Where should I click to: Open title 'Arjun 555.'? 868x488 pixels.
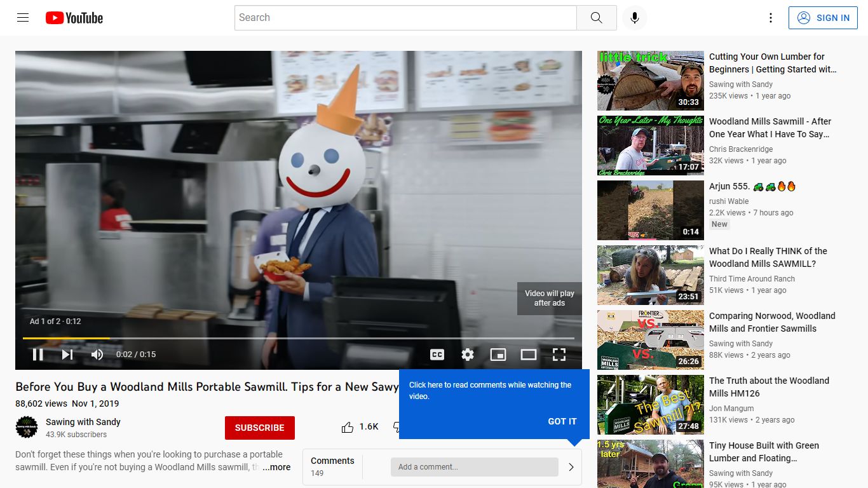[752, 187]
